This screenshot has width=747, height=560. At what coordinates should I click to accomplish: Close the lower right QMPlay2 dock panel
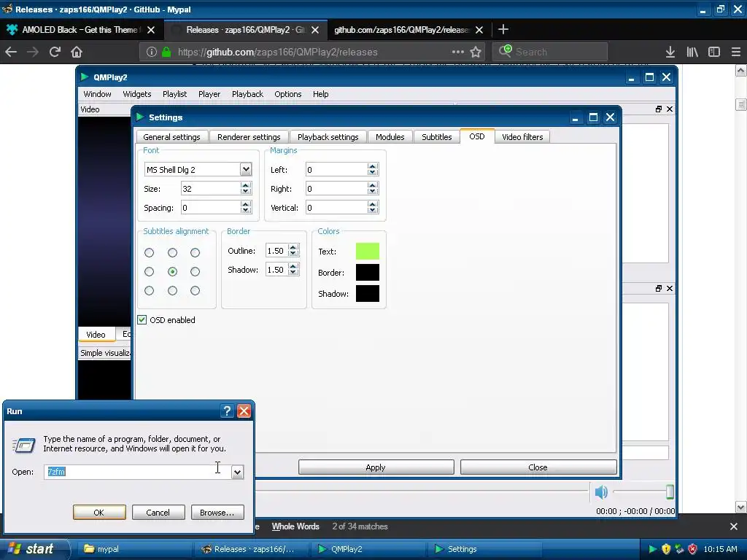click(x=670, y=288)
